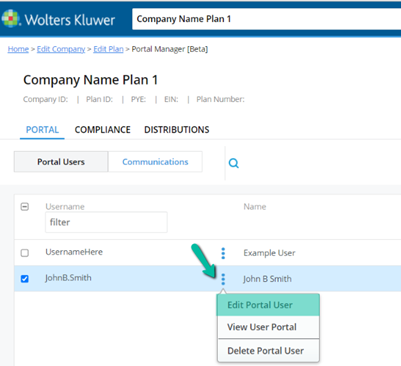Toggle the select-all checkbox in header
This screenshot has width=401, height=366.
25,207
